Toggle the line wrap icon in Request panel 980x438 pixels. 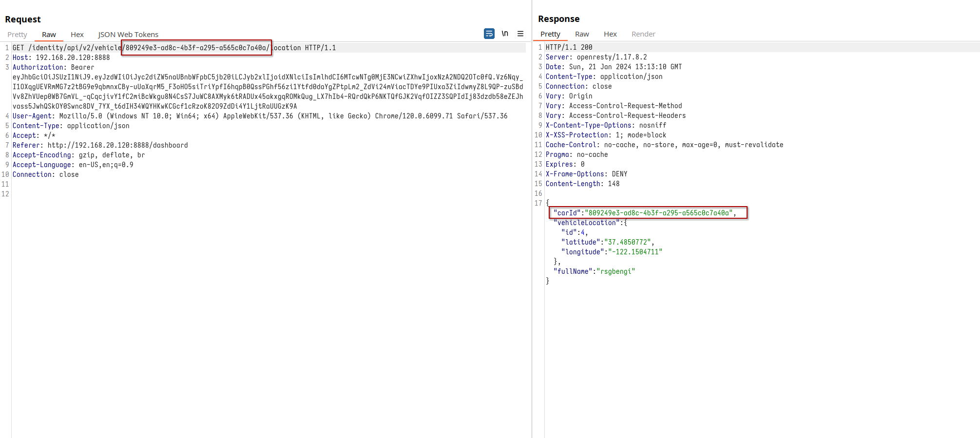point(489,34)
